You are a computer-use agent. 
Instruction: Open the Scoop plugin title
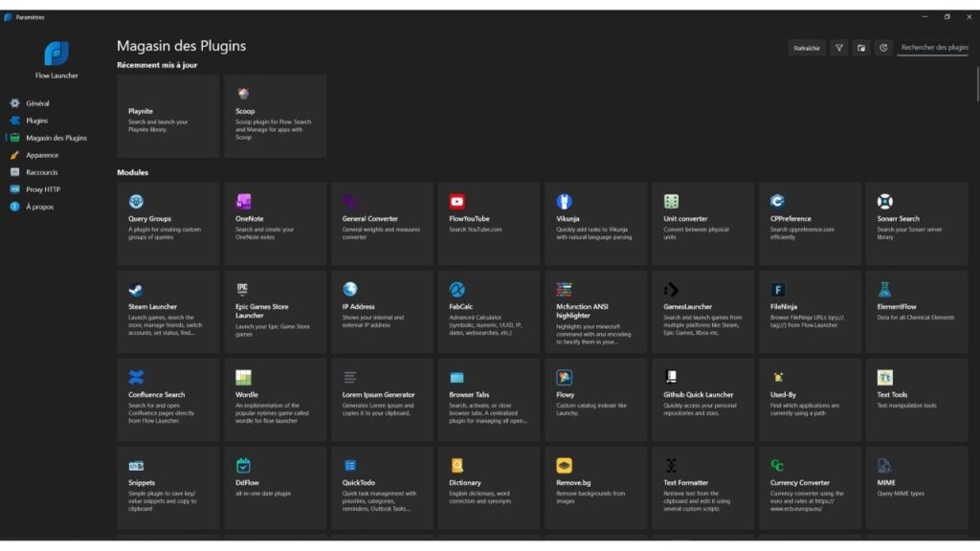click(245, 111)
